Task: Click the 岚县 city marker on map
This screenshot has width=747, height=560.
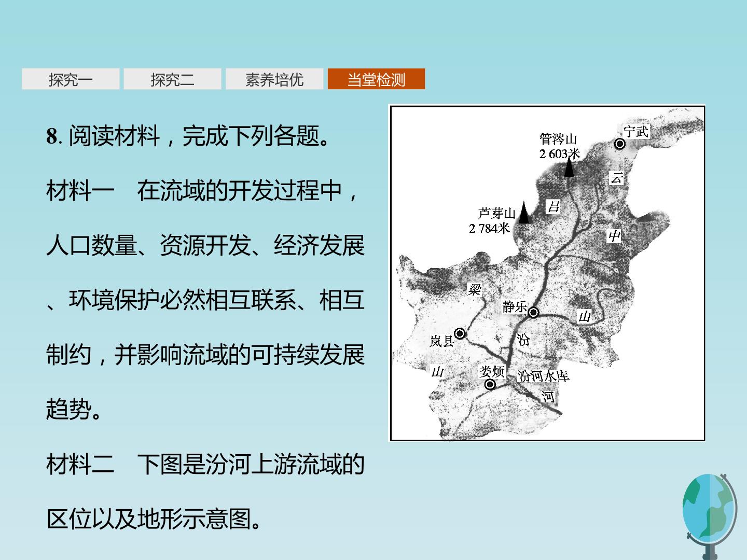Action: tap(460, 333)
